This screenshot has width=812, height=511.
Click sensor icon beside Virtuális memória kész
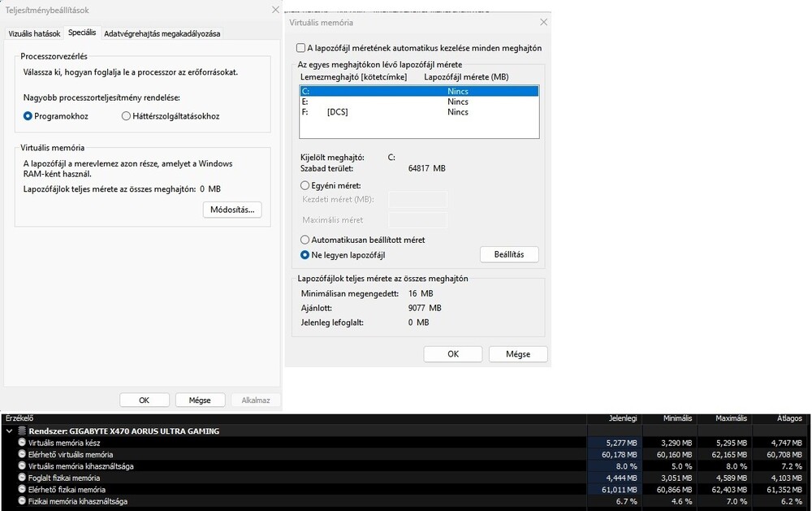[x=22, y=443]
